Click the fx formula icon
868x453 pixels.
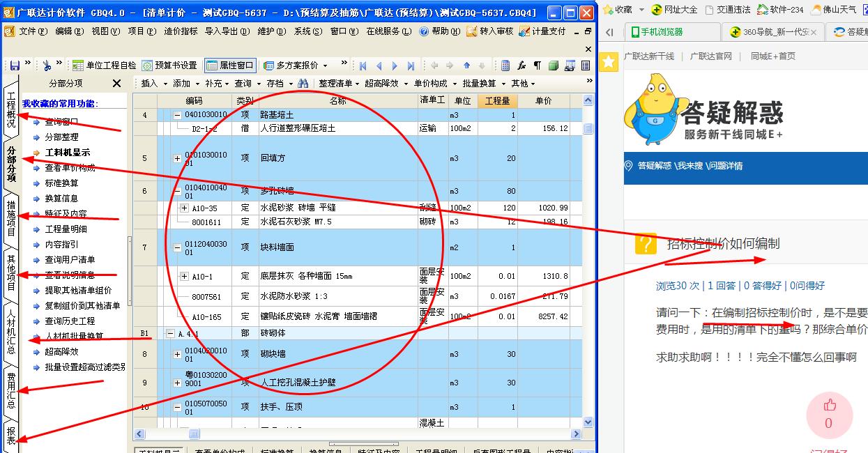[x=521, y=66]
